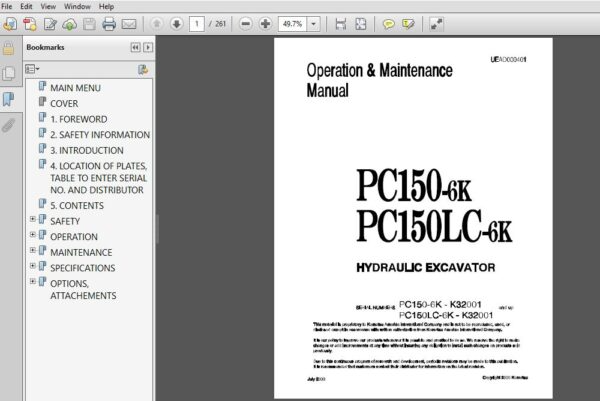The image size is (600, 401).
Task: Click the Edit document toolbar icon
Action: pos(50,24)
